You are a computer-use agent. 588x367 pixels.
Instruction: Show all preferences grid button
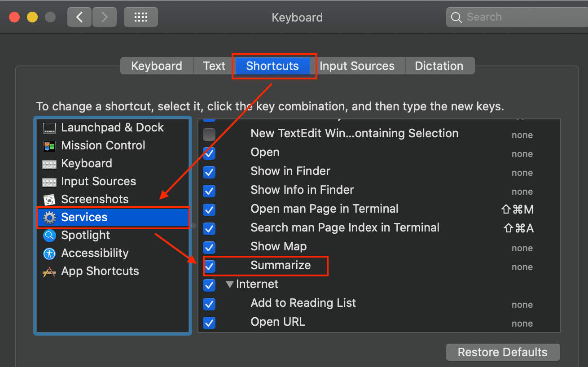coord(141,17)
